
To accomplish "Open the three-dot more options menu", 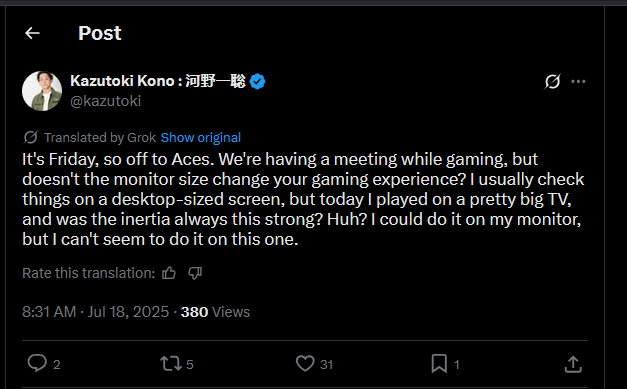I will tap(578, 82).
